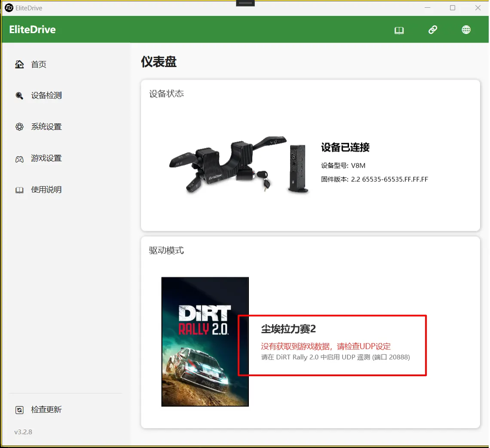Close the EliteDrive window
490x448 pixels.
478,8
